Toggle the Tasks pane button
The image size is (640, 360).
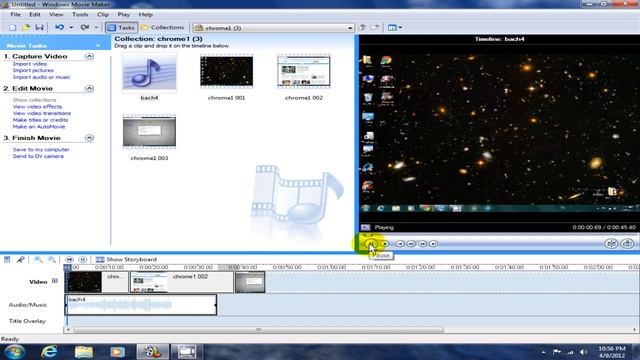coord(121,28)
